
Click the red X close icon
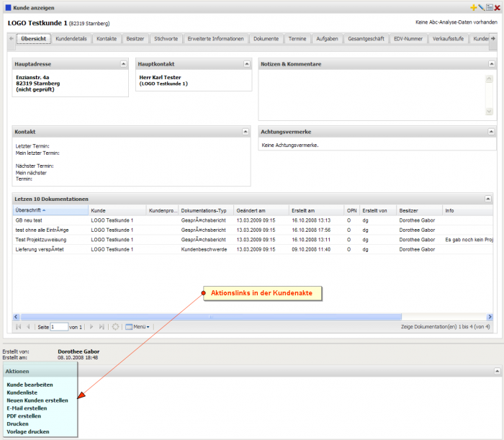coord(498,8)
